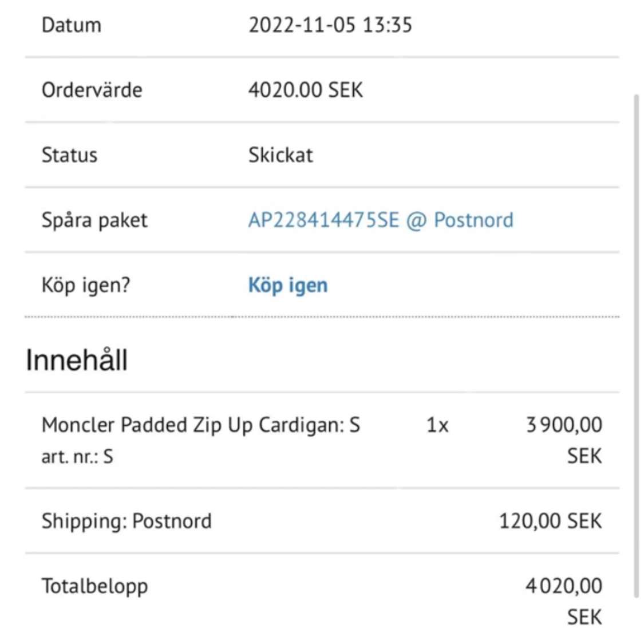Viewport: 644px width, 644px height.
Task: Select the order date 2022-11-05 13:35
Action: [330, 25]
